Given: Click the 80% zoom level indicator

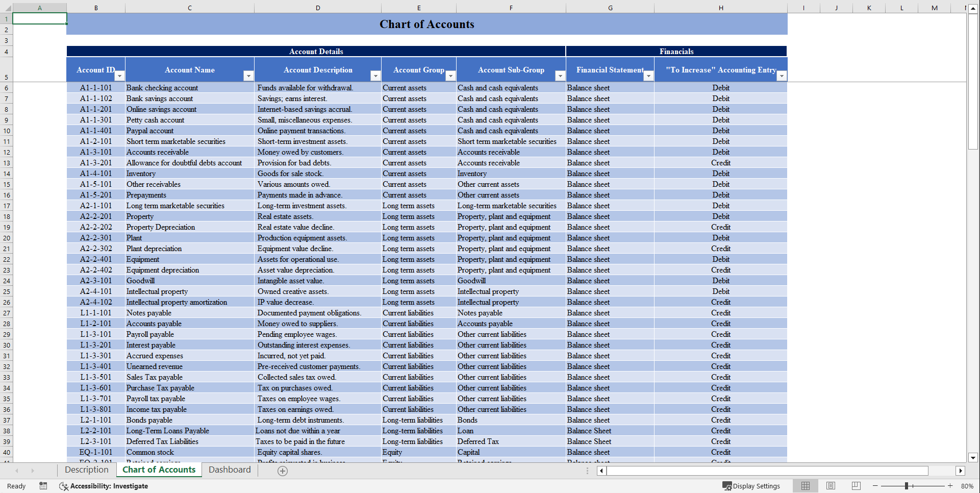Looking at the screenshot, I should click(x=967, y=486).
